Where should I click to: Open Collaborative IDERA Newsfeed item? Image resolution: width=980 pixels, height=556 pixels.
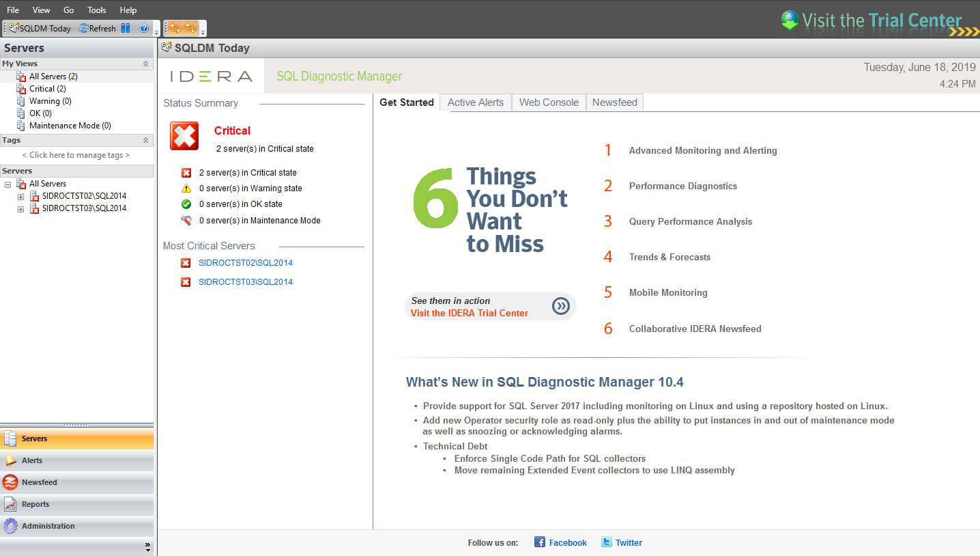tap(695, 329)
